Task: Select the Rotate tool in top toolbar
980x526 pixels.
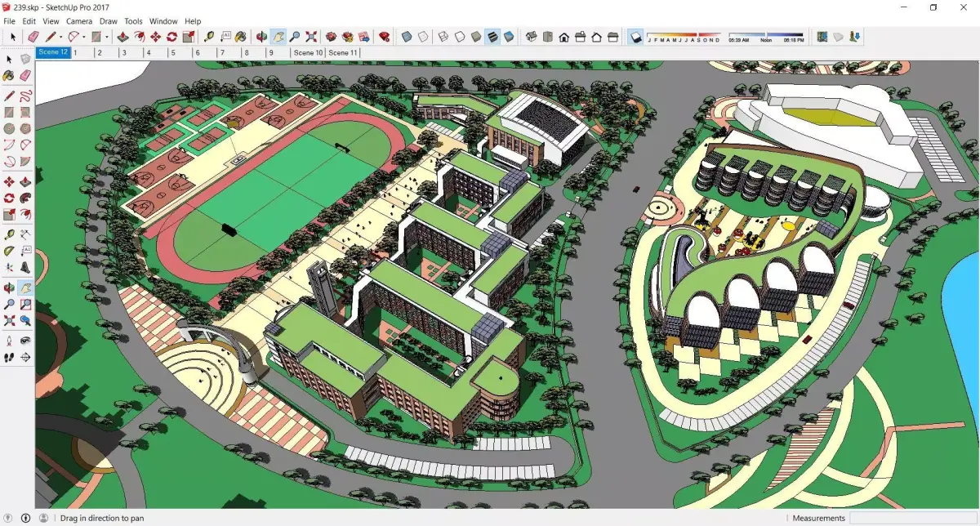Action: [x=171, y=37]
